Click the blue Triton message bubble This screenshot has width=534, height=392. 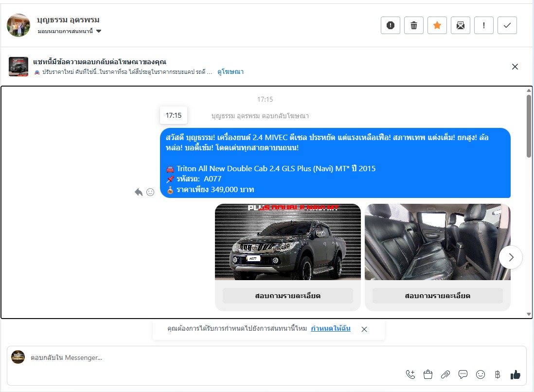(335, 163)
